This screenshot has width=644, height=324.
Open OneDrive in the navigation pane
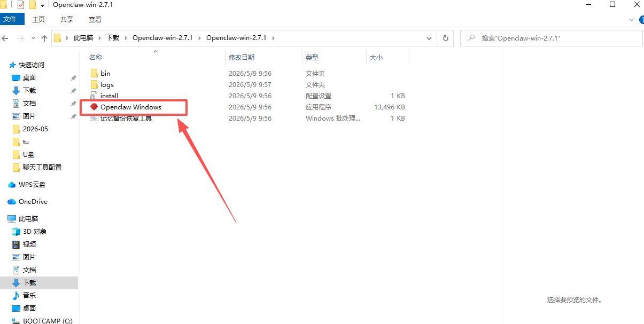pos(33,201)
